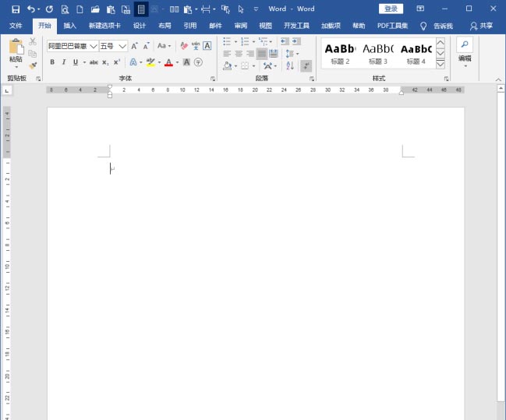This screenshot has height=420, width=506.
Task: Click the red font color button
Action: (168, 62)
